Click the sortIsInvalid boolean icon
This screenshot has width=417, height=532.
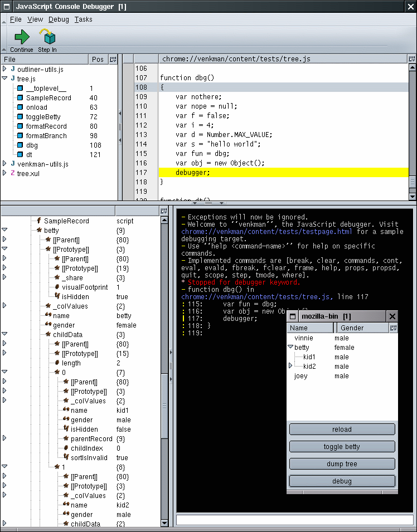[x=66, y=457]
